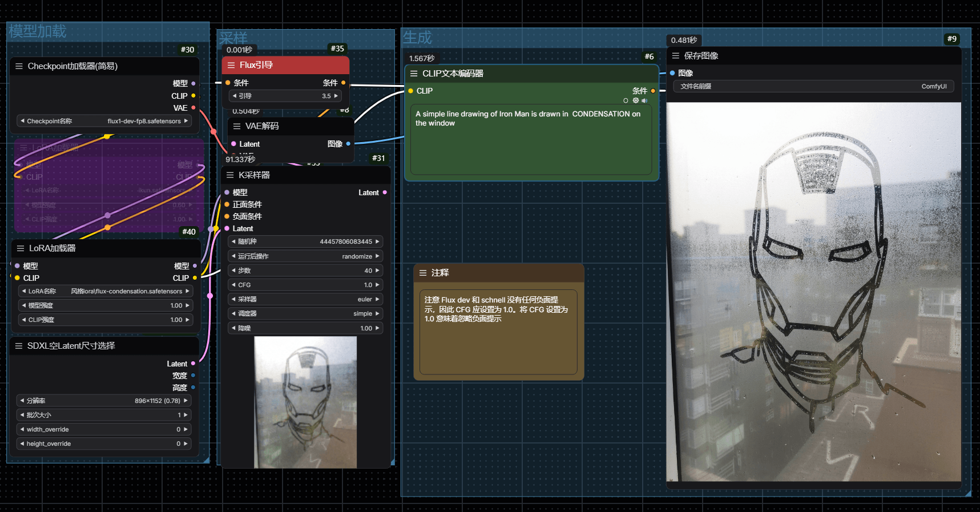Click the SDXL node 高度 output port
This screenshot has height=512, width=980.
click(x=193, y=388)
